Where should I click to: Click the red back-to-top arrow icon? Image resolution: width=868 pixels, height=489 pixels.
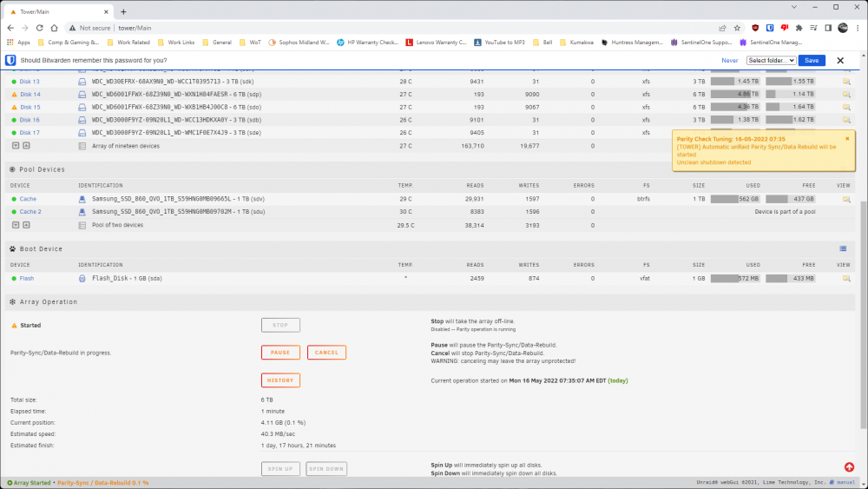pos(849,467)
